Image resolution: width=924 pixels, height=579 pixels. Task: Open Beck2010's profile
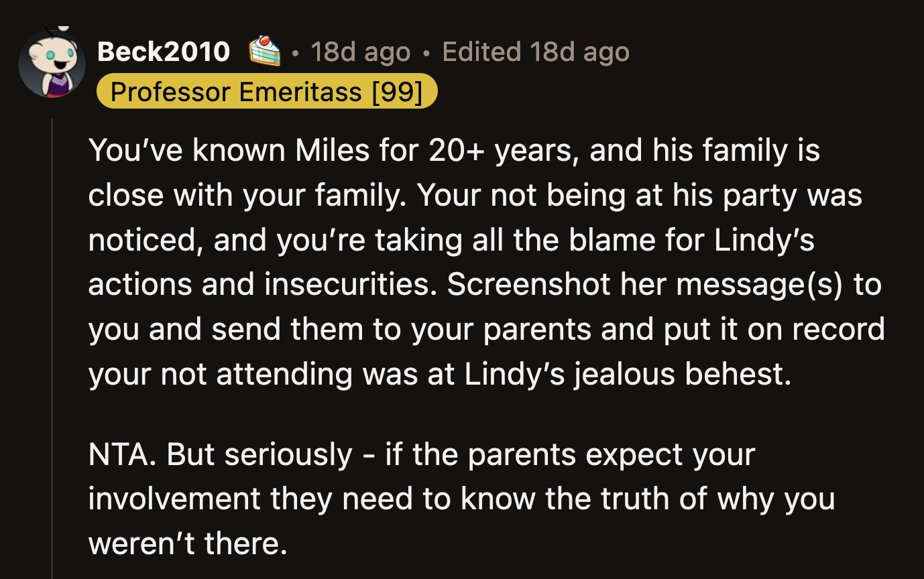tap(163, 51)
